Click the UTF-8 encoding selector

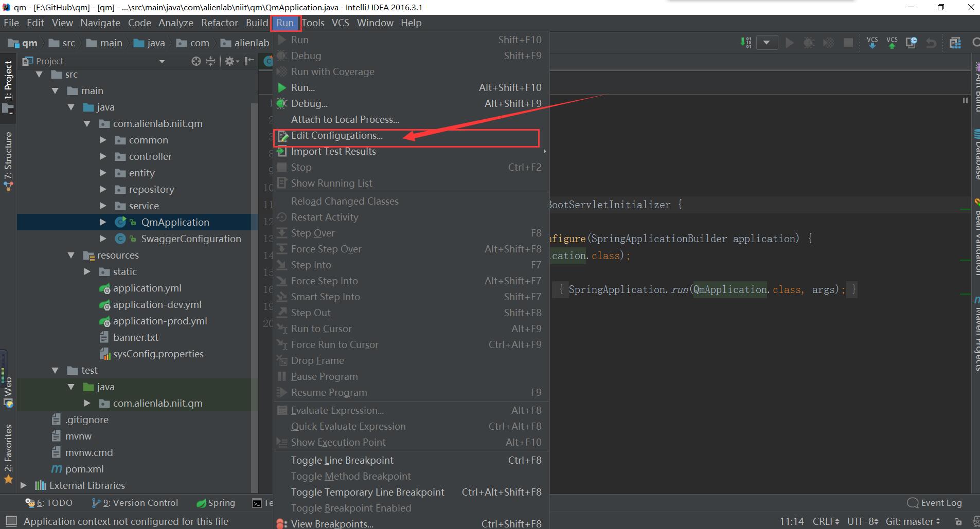863,521
